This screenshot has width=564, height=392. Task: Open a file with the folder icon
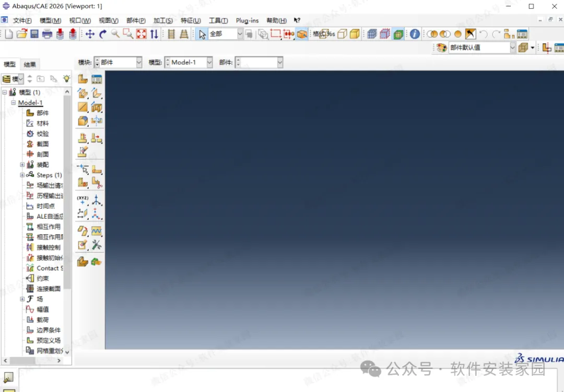[x=21, y=34]
